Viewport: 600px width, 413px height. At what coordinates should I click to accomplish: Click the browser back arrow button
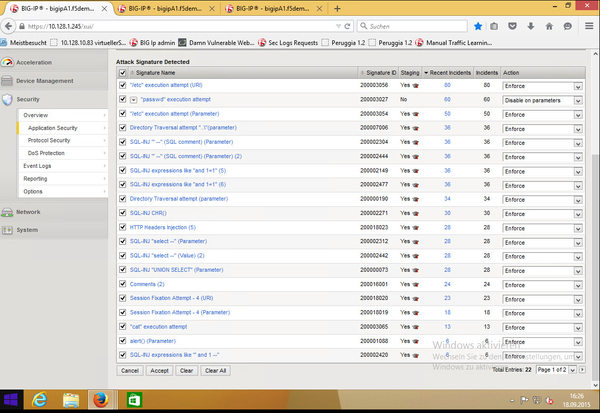point(8,26)
